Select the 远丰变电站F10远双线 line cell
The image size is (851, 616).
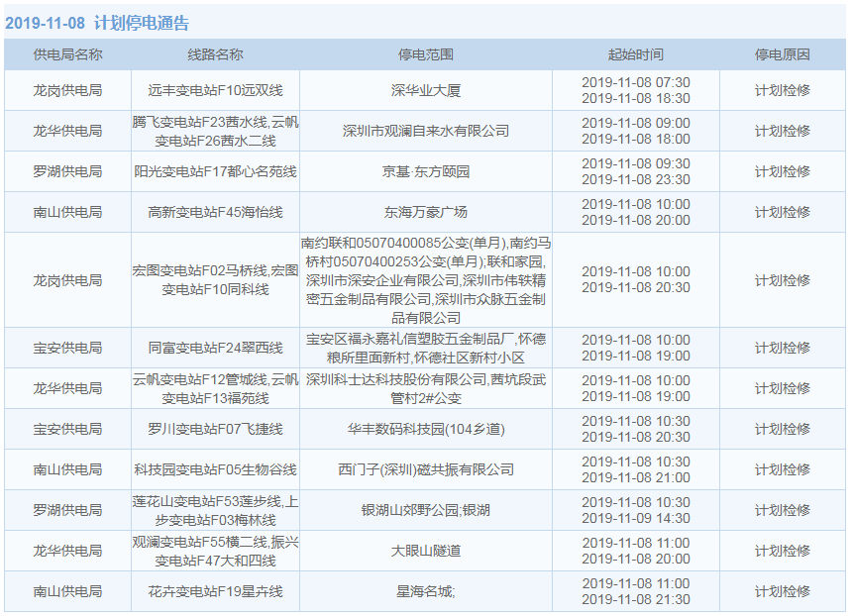pos(215,90)
